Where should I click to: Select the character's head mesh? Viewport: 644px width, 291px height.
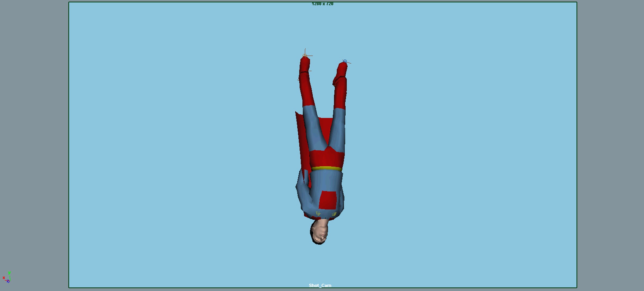319,232
